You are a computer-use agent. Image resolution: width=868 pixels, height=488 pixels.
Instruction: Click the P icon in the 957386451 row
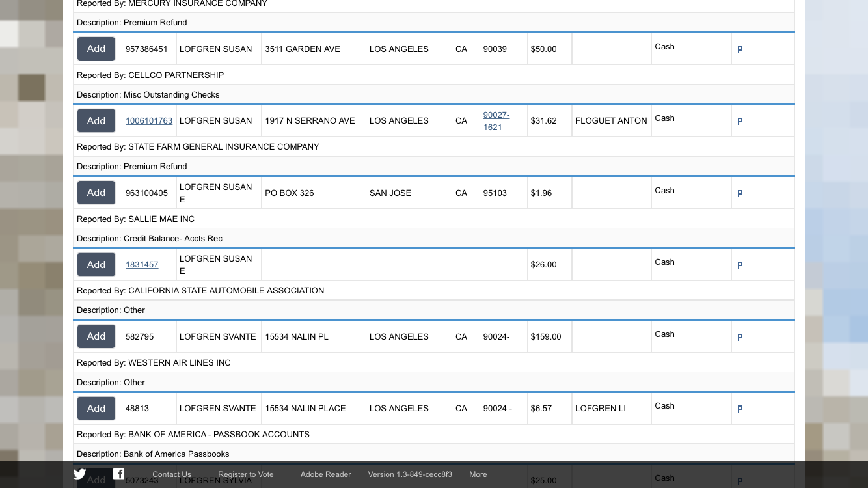pos(740,49)
